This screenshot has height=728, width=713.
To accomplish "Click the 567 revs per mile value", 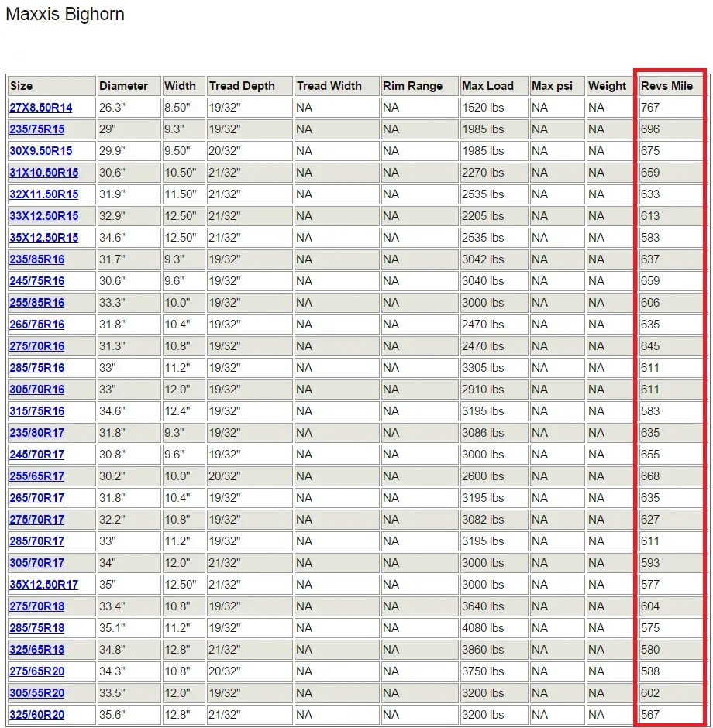I will click(650, 715).
